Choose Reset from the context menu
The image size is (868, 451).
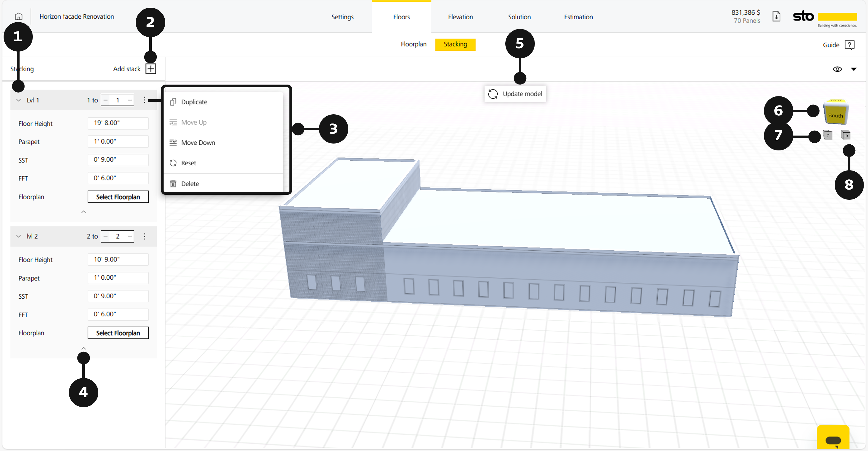pyautogui.click(x=223, y=163)
